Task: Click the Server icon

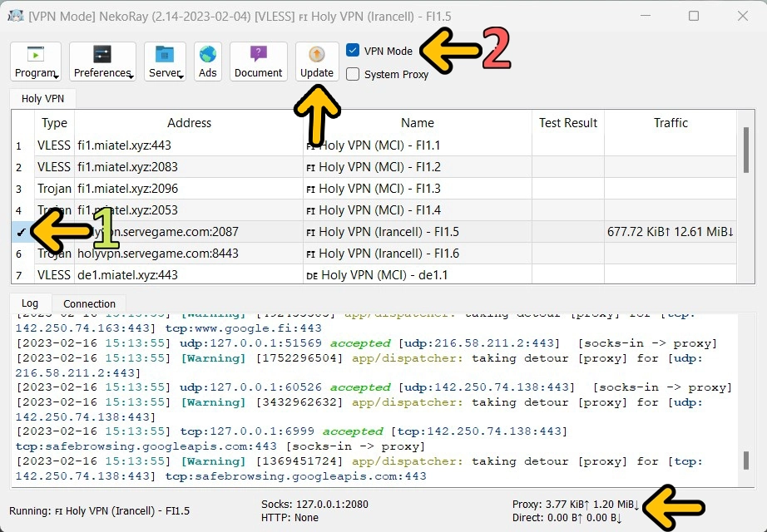Action: 163,55
